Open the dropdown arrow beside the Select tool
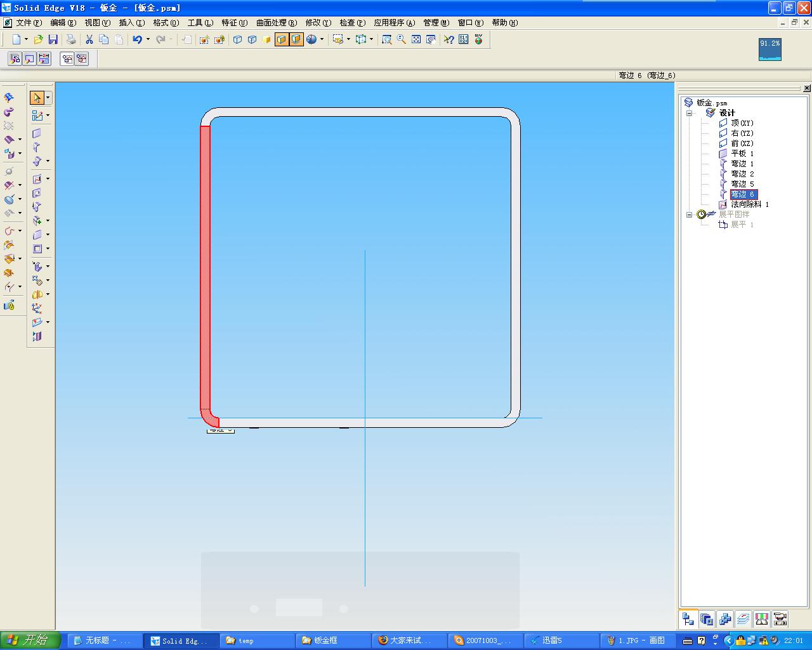This screenshot has height=650, width=812. pos(48,98)
